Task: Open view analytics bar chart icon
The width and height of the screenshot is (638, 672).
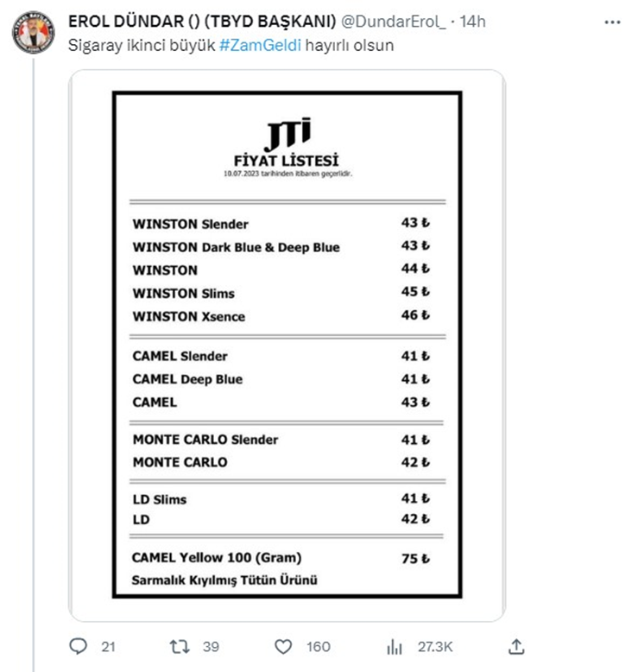Action: click(395, 646)
